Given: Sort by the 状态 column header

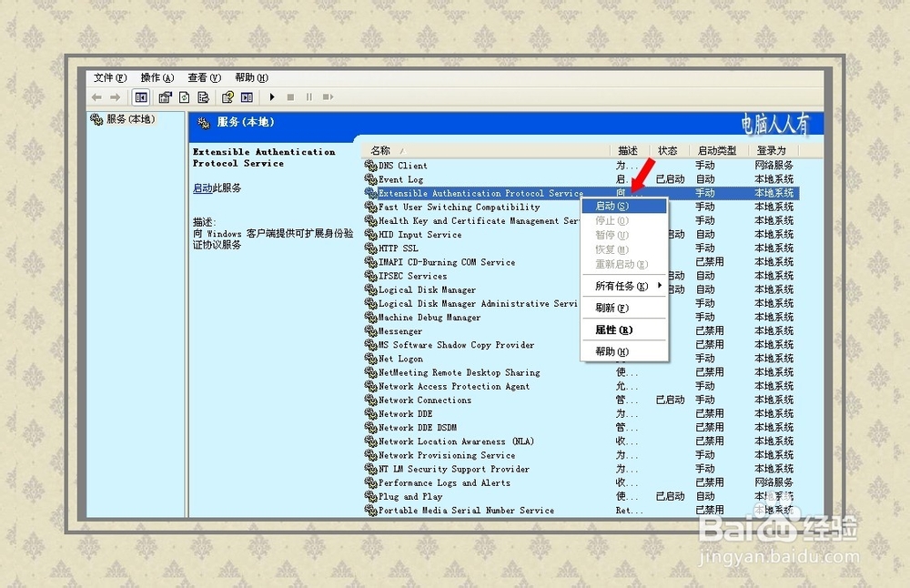Looking at the screenshot, I should 670,151.
